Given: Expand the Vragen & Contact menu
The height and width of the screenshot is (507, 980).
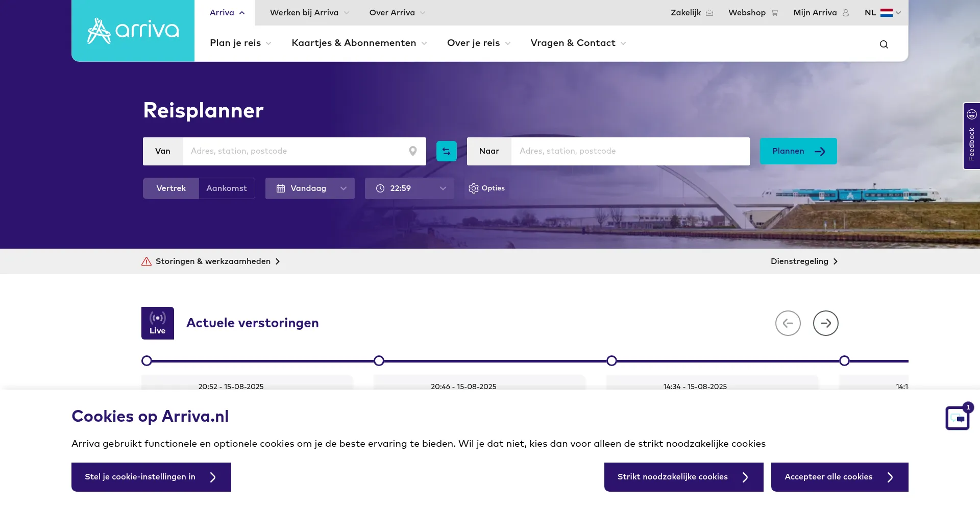Looking at the screenshot, I should point(578,43).
